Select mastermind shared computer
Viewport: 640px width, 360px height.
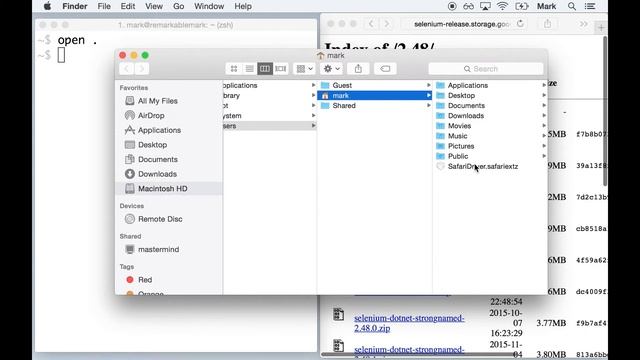point(158,249)
